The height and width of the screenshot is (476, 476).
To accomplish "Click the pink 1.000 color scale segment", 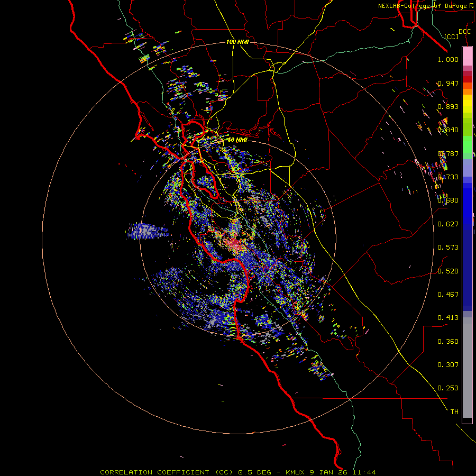I will tap(467, 56).
